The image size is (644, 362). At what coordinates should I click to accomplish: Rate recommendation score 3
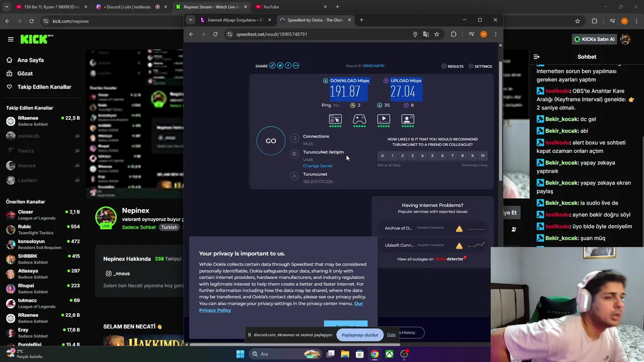(412, 156)
